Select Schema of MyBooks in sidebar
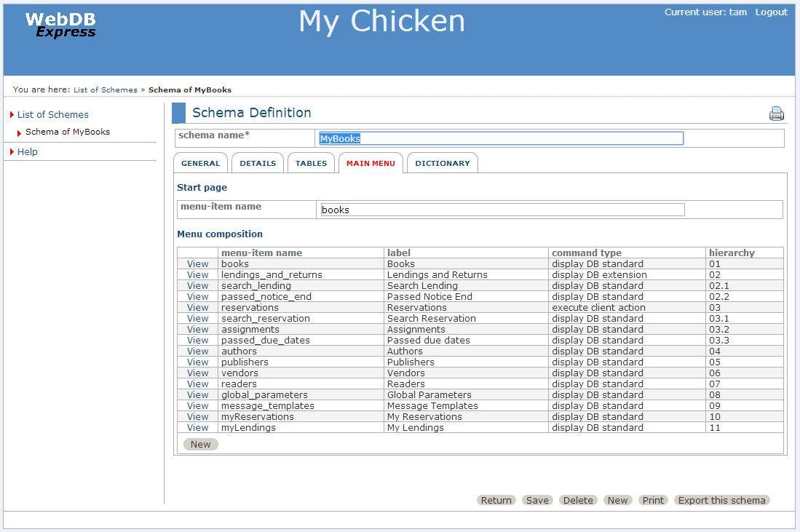The height and width of the screenshot is (532, 800). tap(68, 132)
